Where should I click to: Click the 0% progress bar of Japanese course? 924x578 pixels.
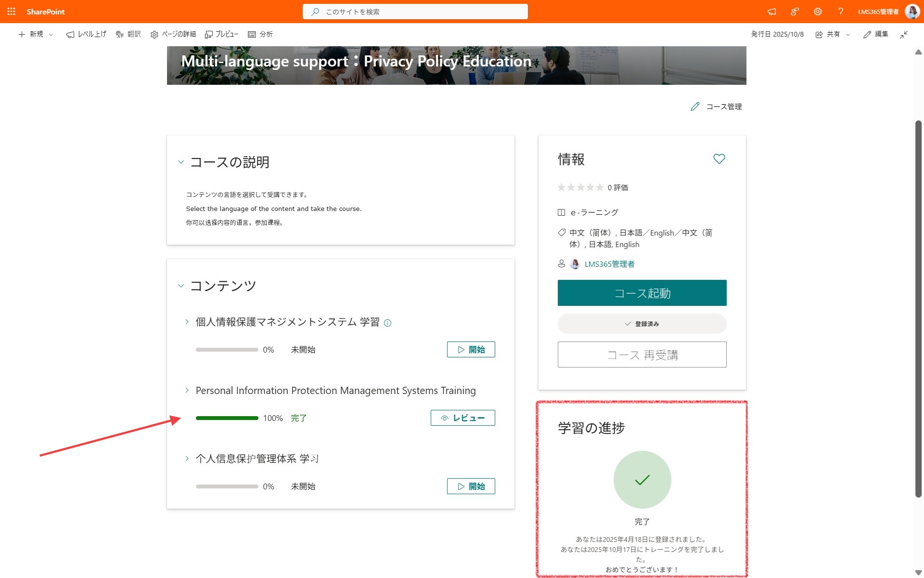coord(227,350)
